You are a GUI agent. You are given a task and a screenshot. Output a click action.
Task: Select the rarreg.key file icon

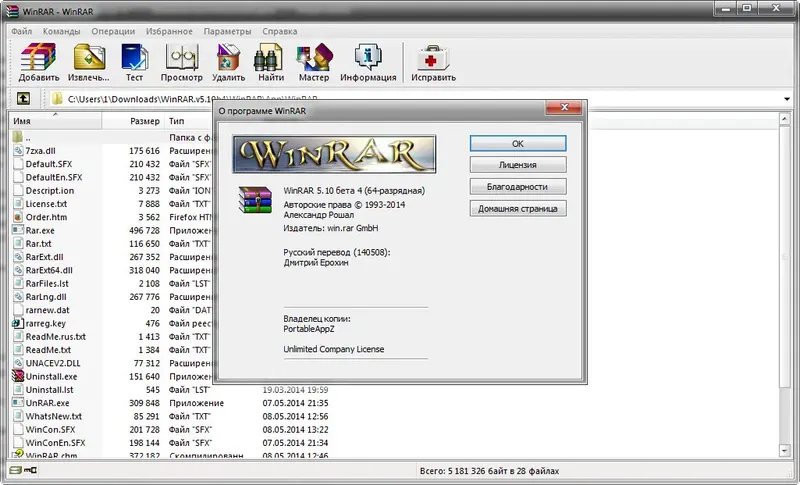(18, 323)
